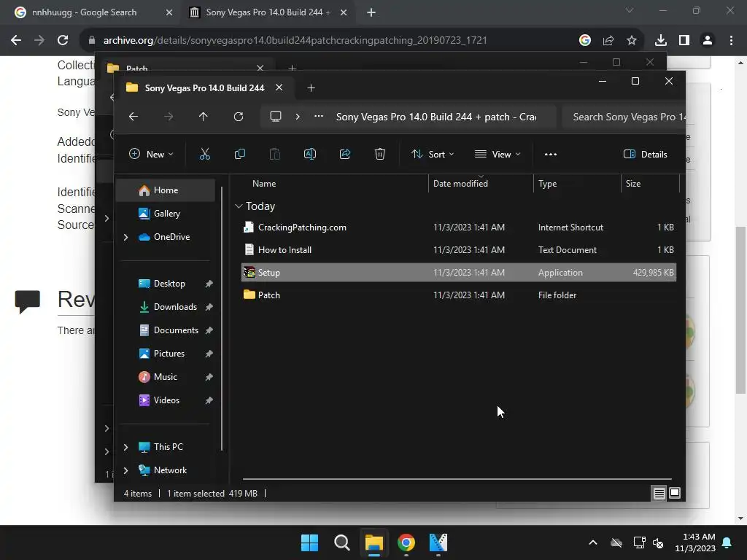Open the New dropdown in Explorer
Viewport: 747px width, 560px height.
pyautogui.click(x=152, y=154)
